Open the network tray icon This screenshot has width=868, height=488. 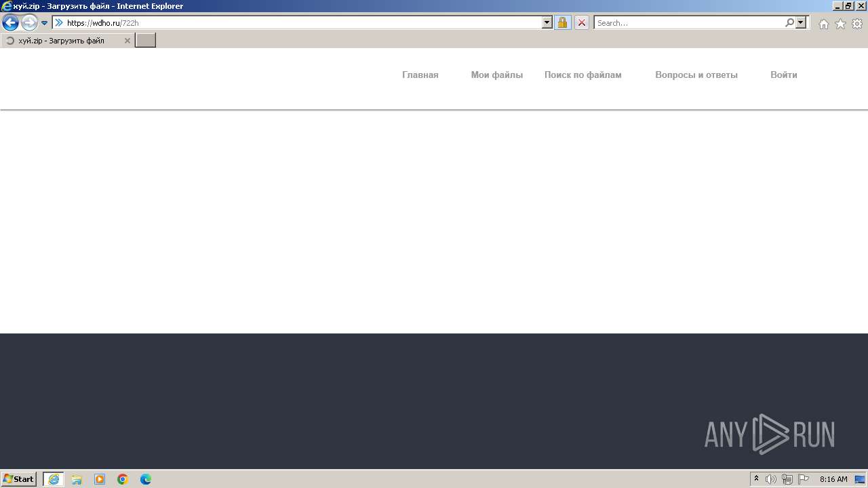787,479
